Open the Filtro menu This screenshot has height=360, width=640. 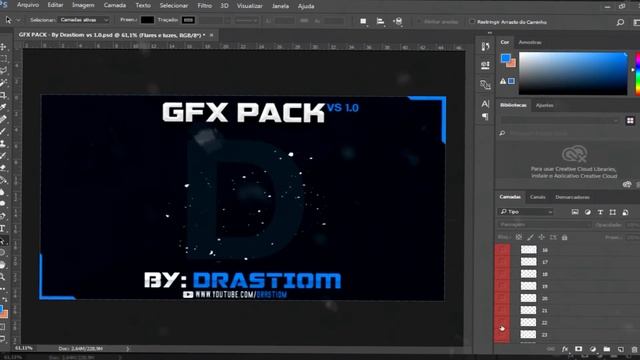[204, 6]
